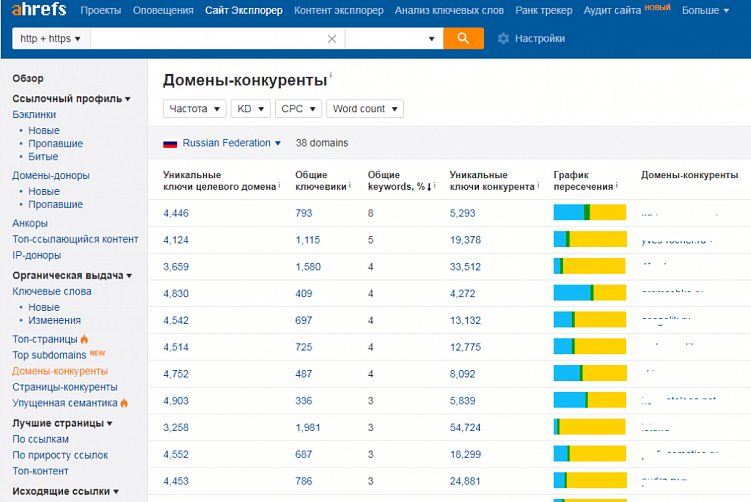The width and height of the screenshot is (751, 502).
Task: Open the Оповещения tab
Action: pos(163,10)
